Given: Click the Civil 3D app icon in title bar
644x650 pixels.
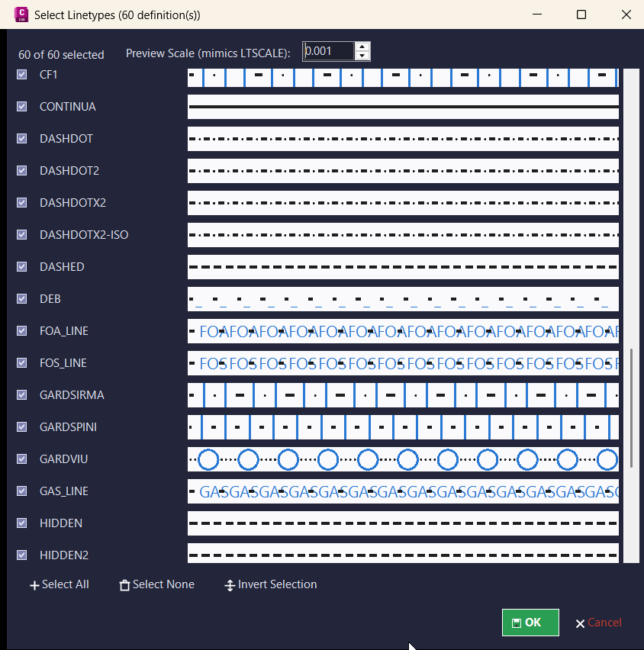Looking at the screenshot, I should tap(21, 14).
